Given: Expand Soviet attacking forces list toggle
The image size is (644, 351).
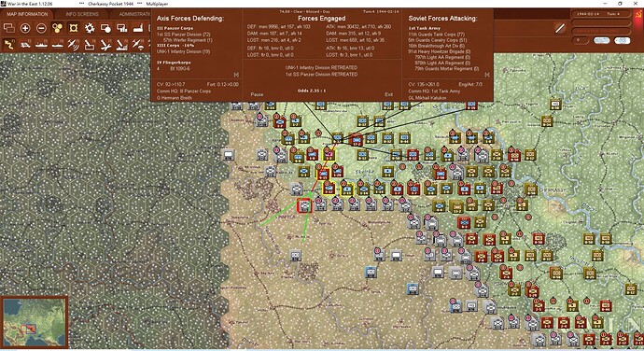Looking at the screenshot, I should pyautogui.click(x=486, y=75).
